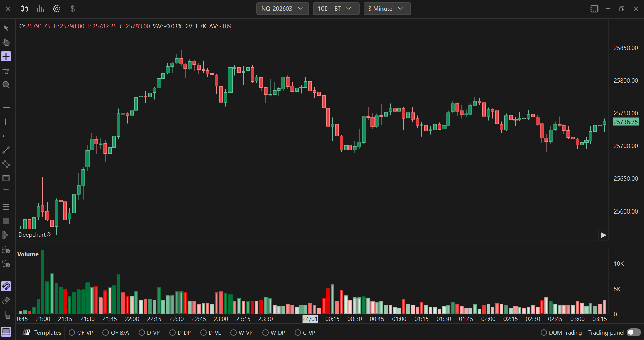Screen dimensions: 644x340
Task: Click the dollar sign icon
Action: pyautogui.click(x=73, y=9)
